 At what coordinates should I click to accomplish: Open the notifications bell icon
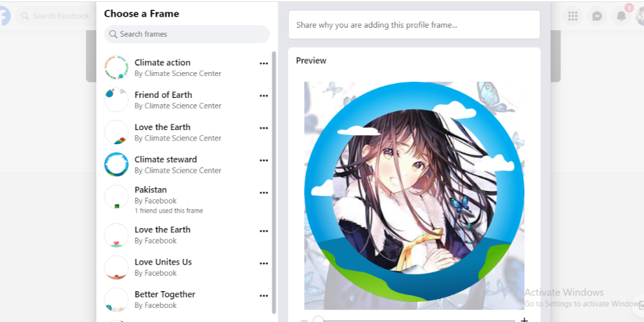point(621,16)
